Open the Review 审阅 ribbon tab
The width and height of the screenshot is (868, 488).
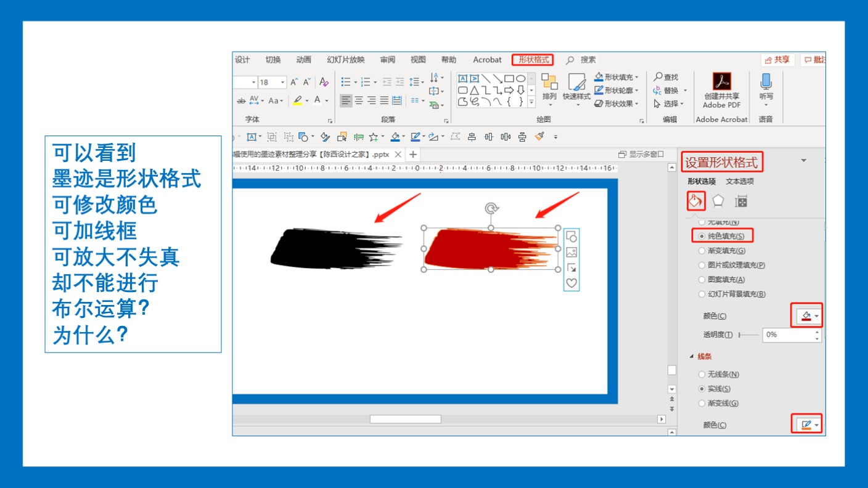[x=388, y=60]
